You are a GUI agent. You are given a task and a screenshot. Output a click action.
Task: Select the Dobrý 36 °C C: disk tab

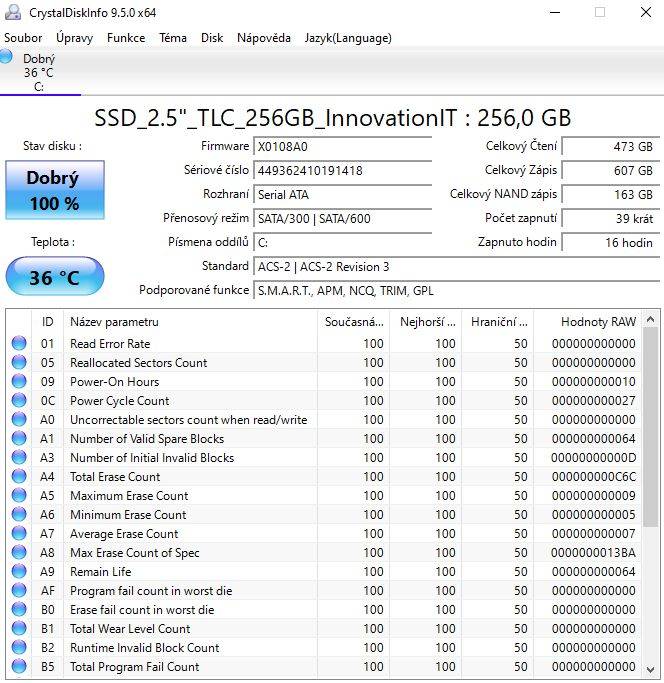(40, 72)
